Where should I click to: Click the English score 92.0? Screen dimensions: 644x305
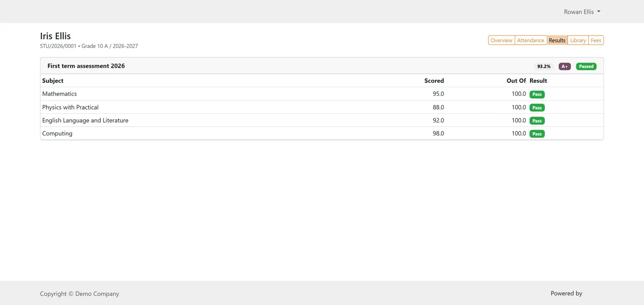tap(438, 120)
